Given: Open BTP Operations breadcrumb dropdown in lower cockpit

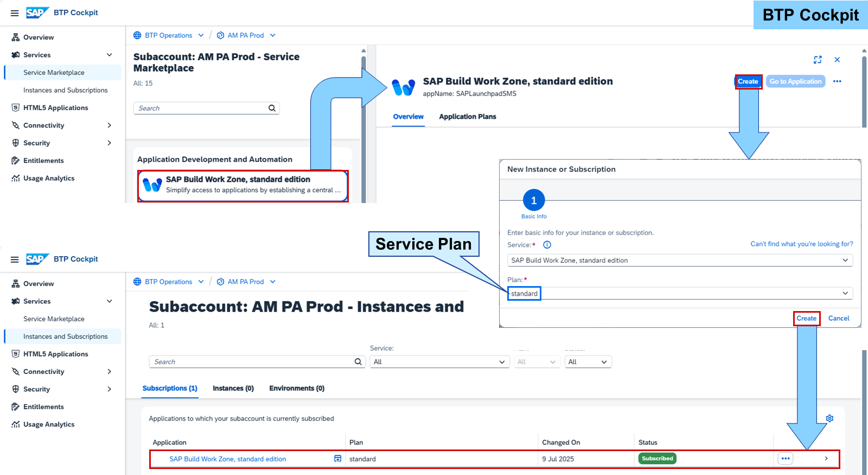Looking at the screenshot, I should click(x=201, y=282).
